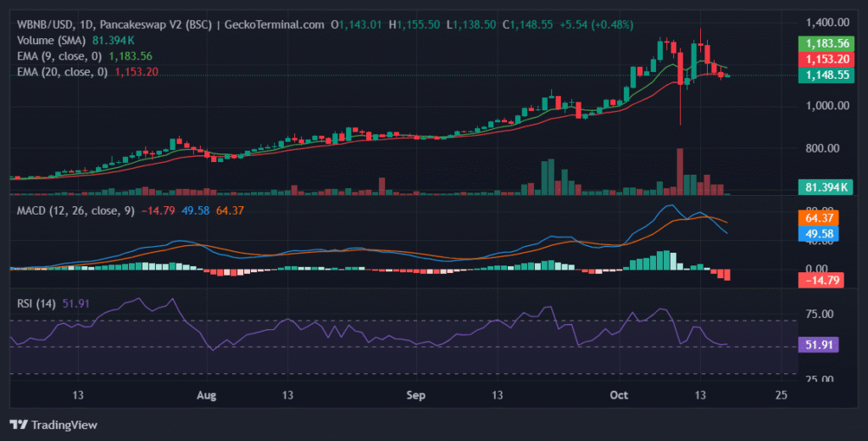Select the EMA (20, close, 0) legend
This screenshot has width=868, height=441.
[x=63, y=71]
